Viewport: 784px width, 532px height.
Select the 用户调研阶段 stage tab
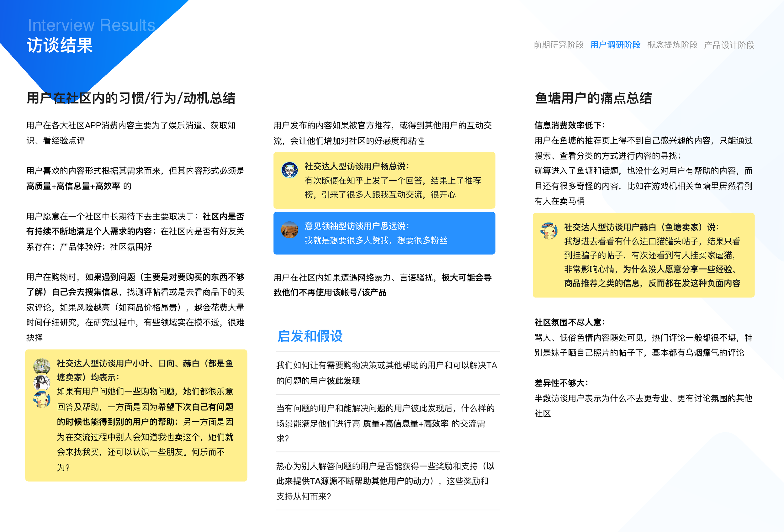(615, 45)
